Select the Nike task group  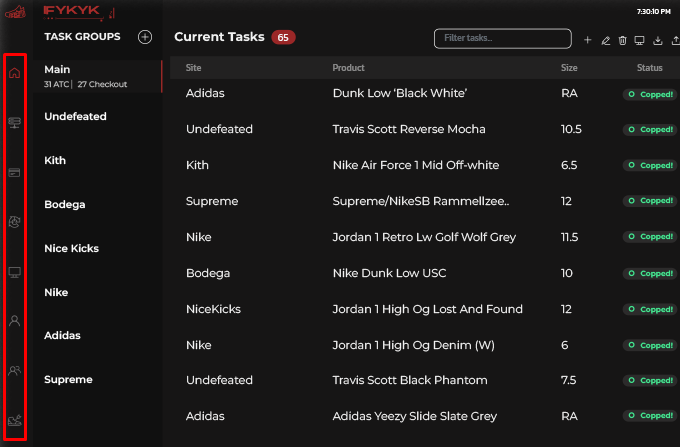[x=56, y=292]
